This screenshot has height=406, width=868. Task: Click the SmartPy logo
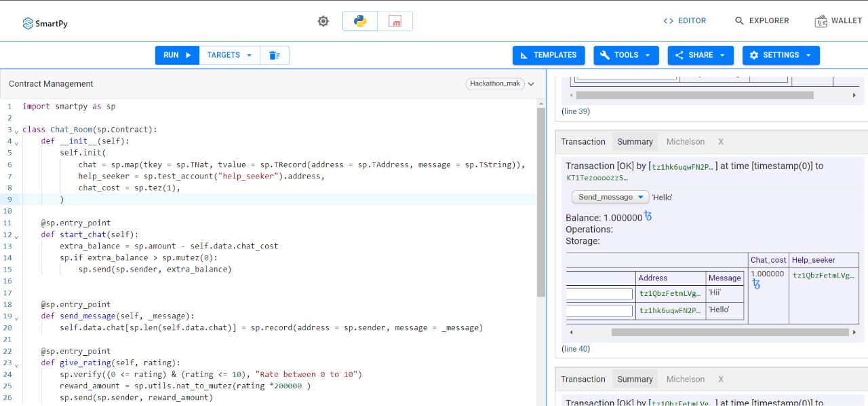coord(45,23)
